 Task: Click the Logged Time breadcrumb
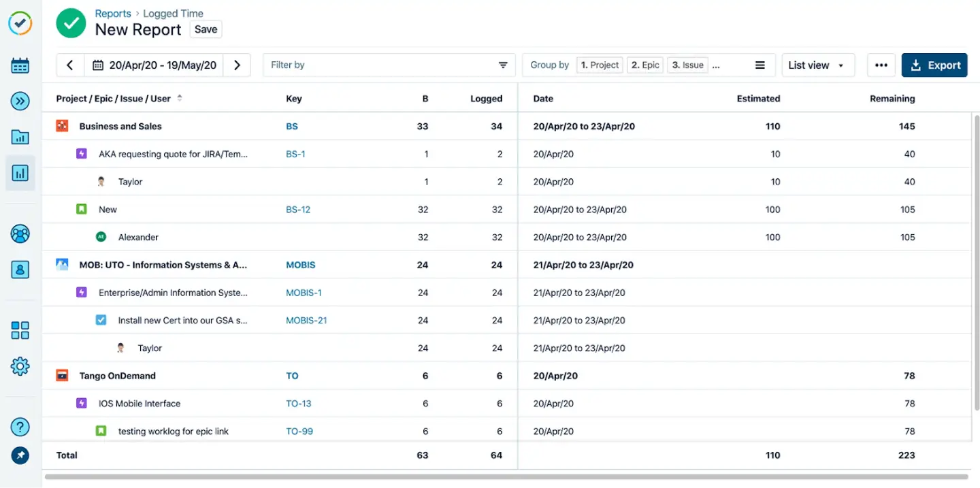173,13
